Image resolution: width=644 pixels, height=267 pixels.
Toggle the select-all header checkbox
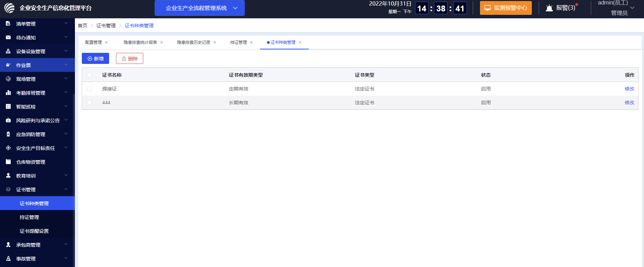coord(89,75)
